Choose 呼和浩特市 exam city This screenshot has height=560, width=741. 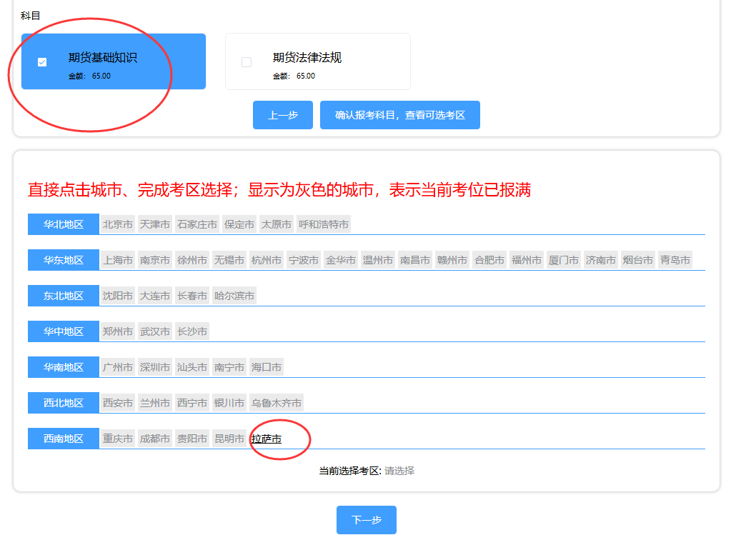pos(324,224)
